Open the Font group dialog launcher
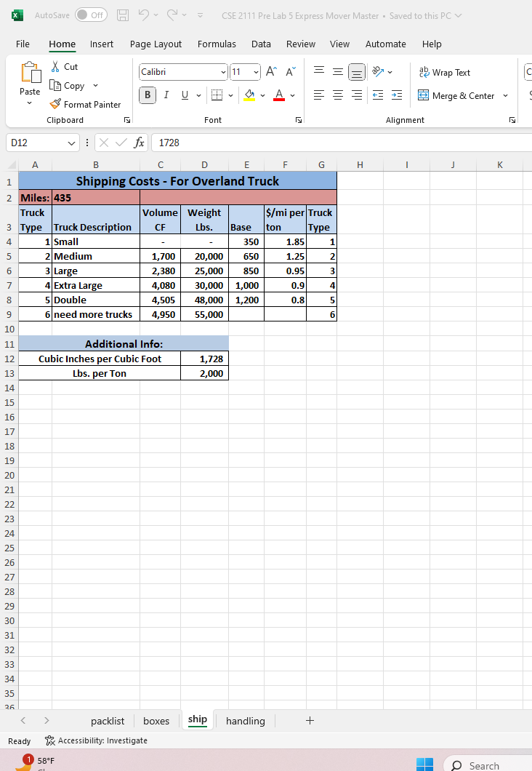 coord(298,120)
